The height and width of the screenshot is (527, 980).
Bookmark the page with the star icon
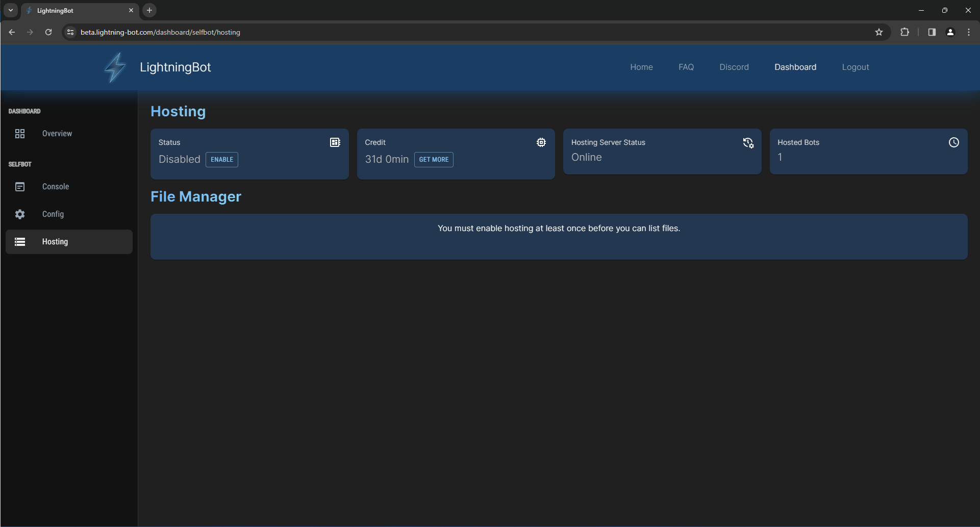click(x=879, y=32)
